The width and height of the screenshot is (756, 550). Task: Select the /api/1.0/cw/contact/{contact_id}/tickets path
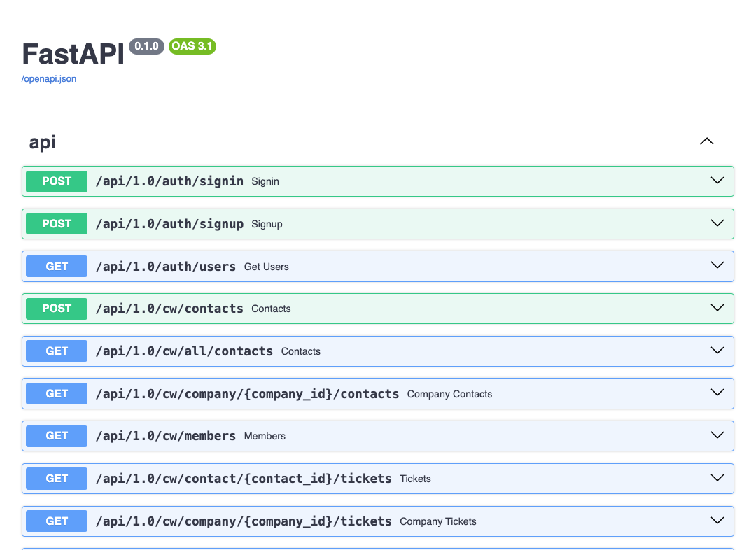click(x=244, y=479)
